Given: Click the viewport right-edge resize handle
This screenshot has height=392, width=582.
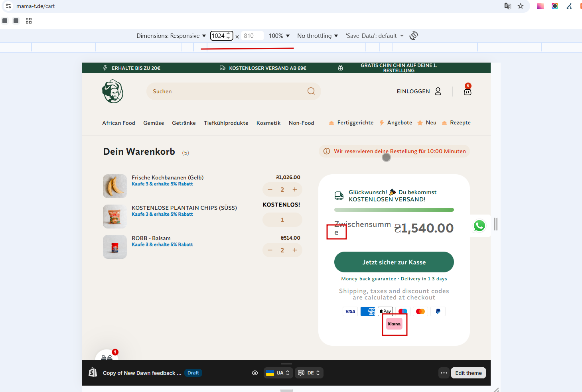Looking at the screenshot, I should click(x=495, y=224).
